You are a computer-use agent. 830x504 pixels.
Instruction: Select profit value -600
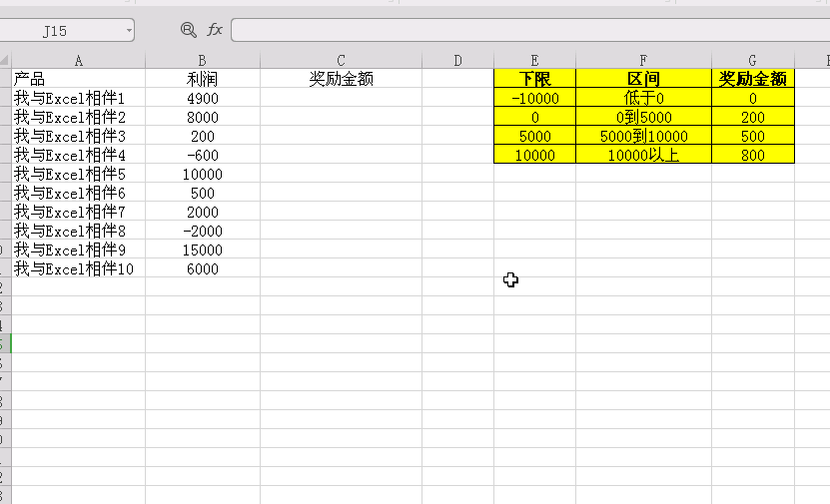pos(203,155)
